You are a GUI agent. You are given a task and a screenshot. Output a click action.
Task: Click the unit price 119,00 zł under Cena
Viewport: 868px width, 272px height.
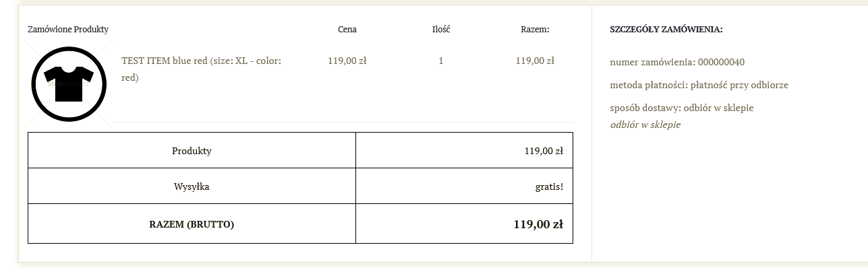coord(347,61)
